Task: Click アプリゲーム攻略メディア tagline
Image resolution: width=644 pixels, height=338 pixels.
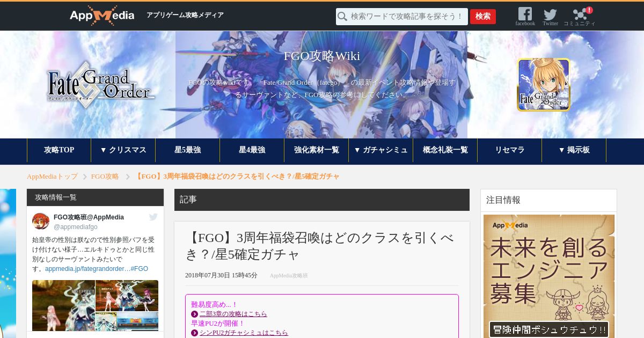Action: click(185, 16)
